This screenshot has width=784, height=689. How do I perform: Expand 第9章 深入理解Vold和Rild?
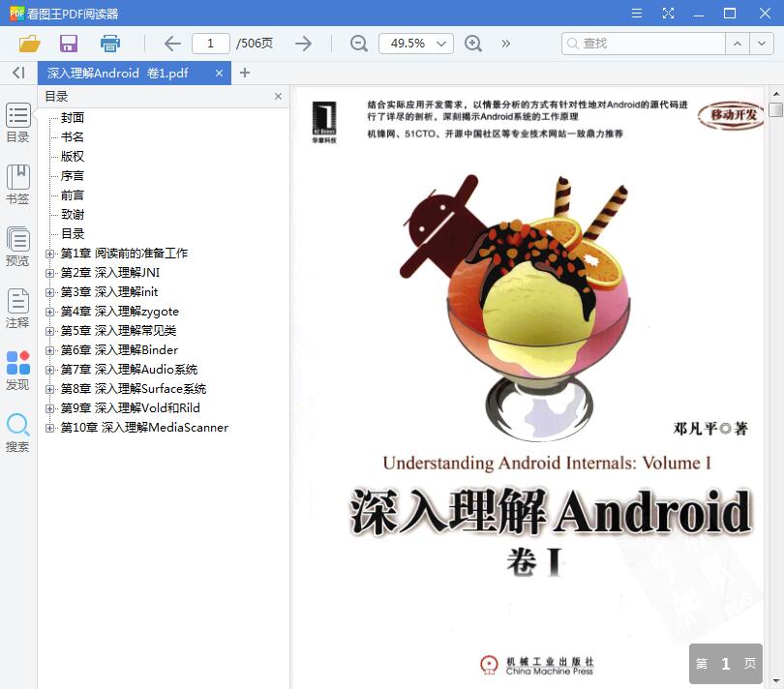click(49, 409)
